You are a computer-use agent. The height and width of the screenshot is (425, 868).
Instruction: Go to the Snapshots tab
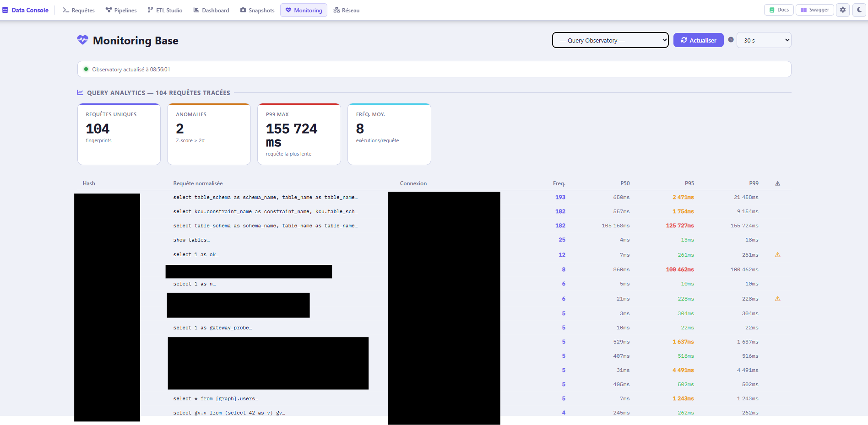point(257,10)
